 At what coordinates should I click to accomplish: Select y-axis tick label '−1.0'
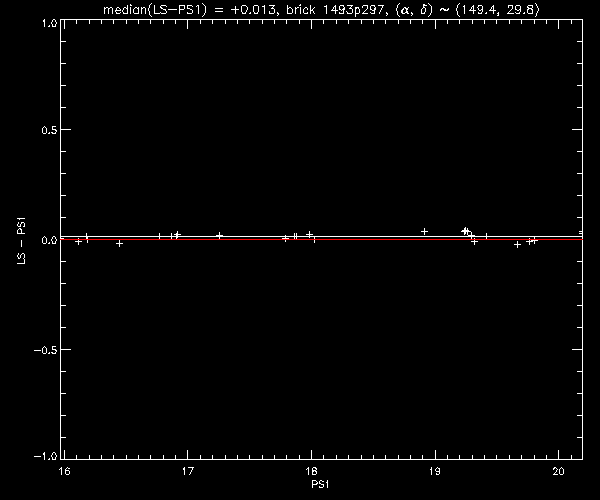tap(46, 456)
